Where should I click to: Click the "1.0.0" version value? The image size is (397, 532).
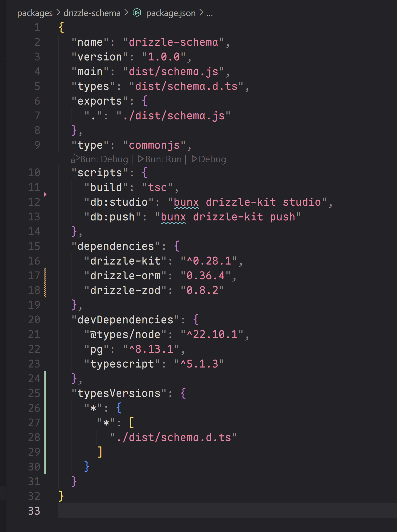164,57
